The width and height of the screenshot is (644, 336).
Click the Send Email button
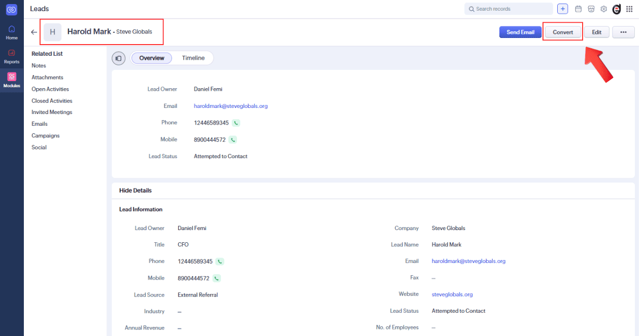coord(520,31)
